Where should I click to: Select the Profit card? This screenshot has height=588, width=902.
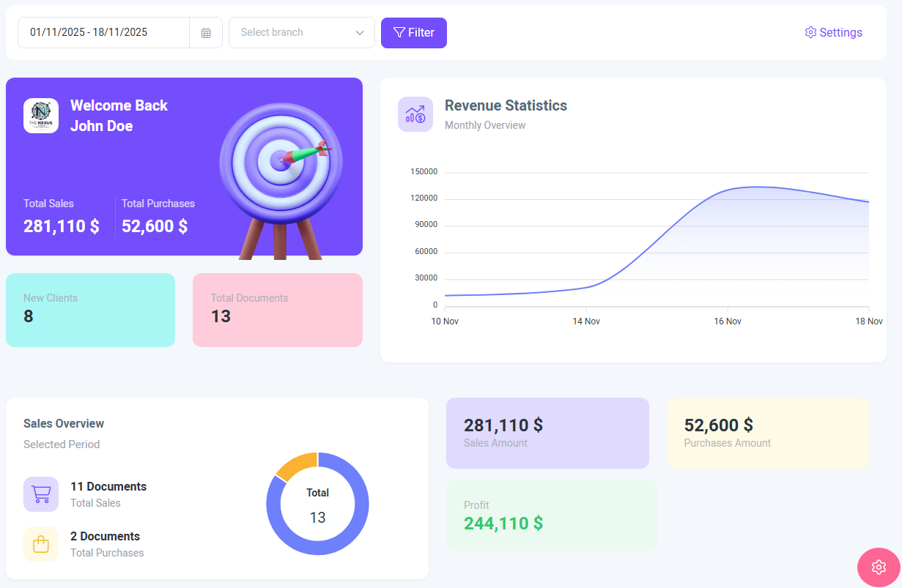point(552,516)
